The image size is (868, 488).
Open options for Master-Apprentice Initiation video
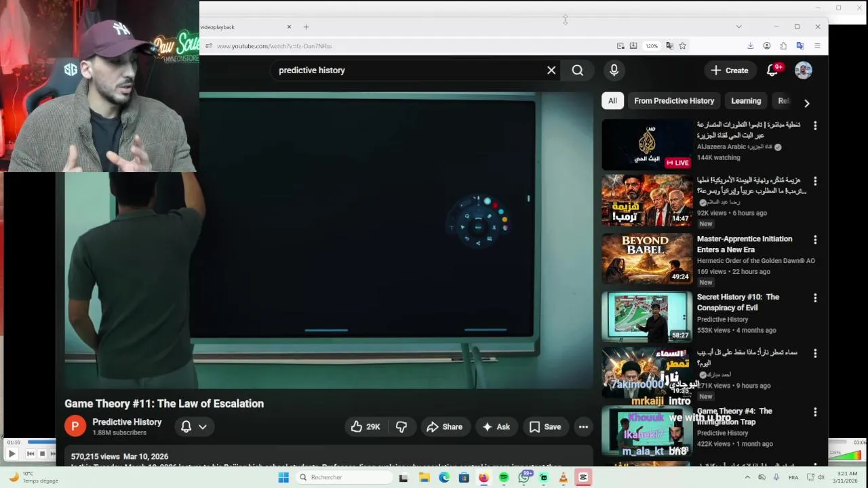coord(815,240)
